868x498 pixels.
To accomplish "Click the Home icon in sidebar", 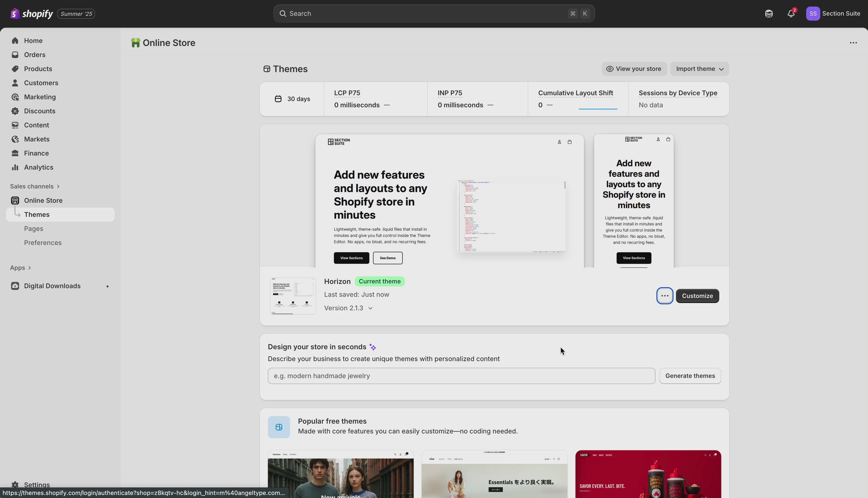I will (15, 41).
